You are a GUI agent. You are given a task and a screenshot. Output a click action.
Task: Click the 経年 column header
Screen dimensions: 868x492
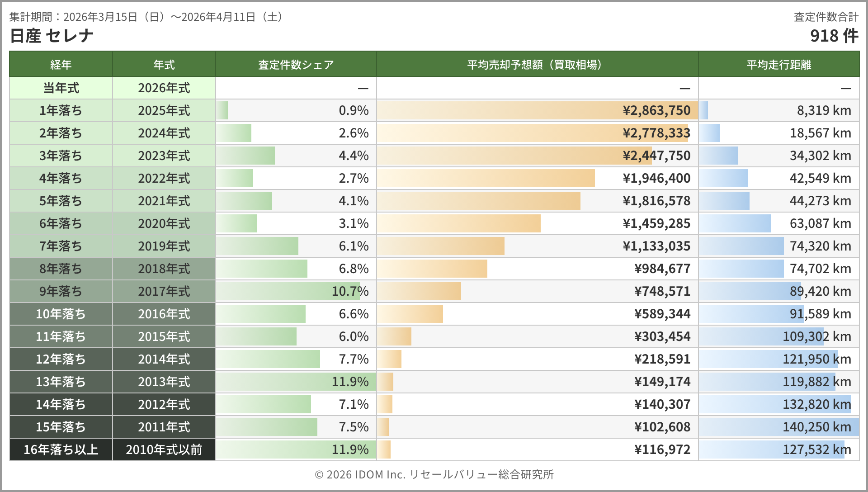coord(61,65)
